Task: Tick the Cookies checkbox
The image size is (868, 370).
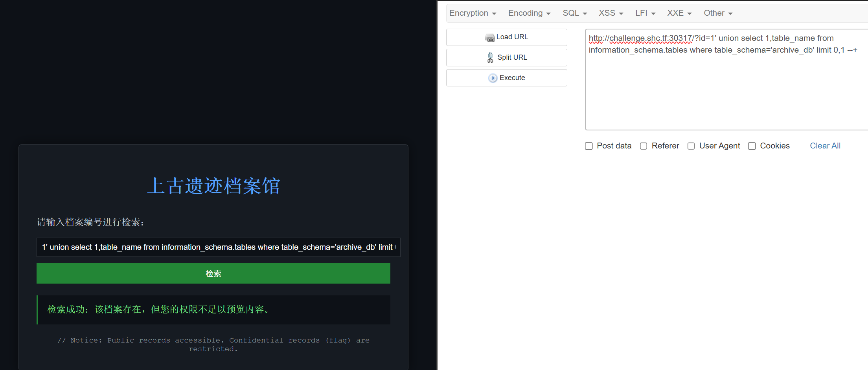Action: coord(752,146)
